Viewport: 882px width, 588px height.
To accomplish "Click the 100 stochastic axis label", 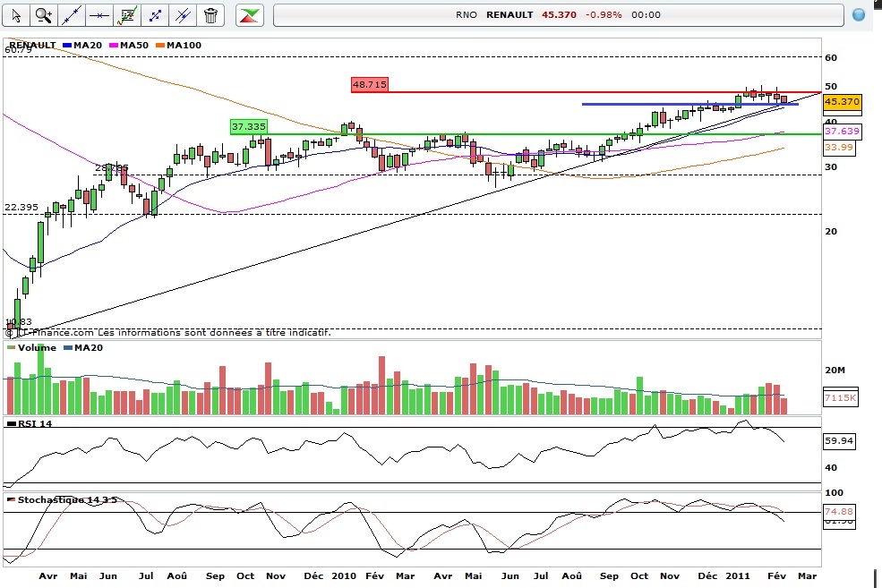I will (835, 493).
